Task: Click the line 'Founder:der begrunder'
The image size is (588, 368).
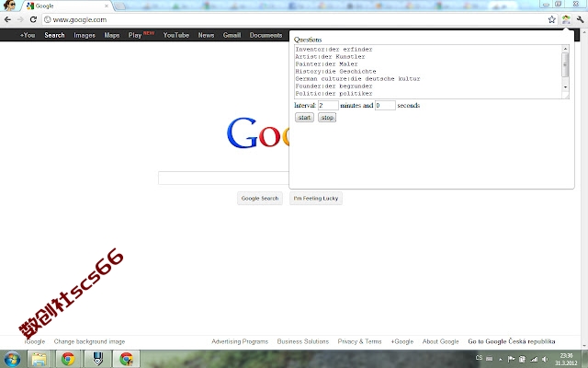Action: coord(334,86)
